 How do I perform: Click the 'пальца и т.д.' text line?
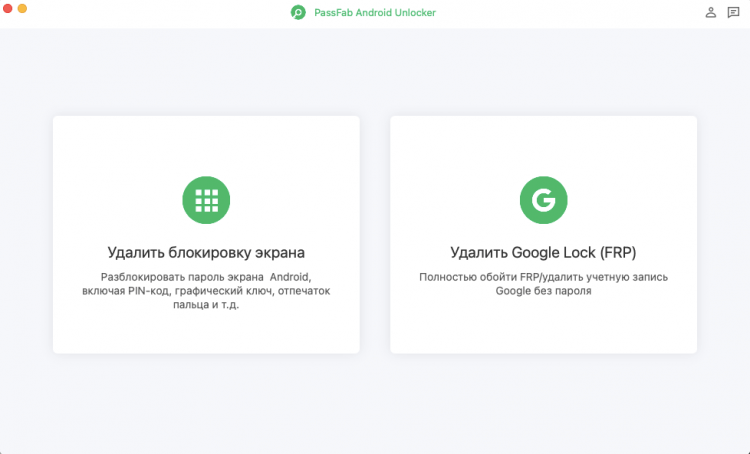[206, 306]
